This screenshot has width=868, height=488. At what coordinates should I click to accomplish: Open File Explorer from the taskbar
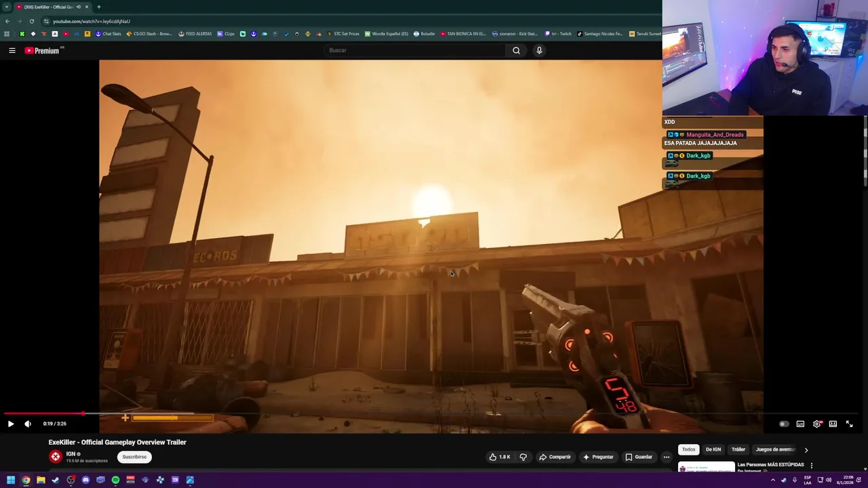click(41, 480)
